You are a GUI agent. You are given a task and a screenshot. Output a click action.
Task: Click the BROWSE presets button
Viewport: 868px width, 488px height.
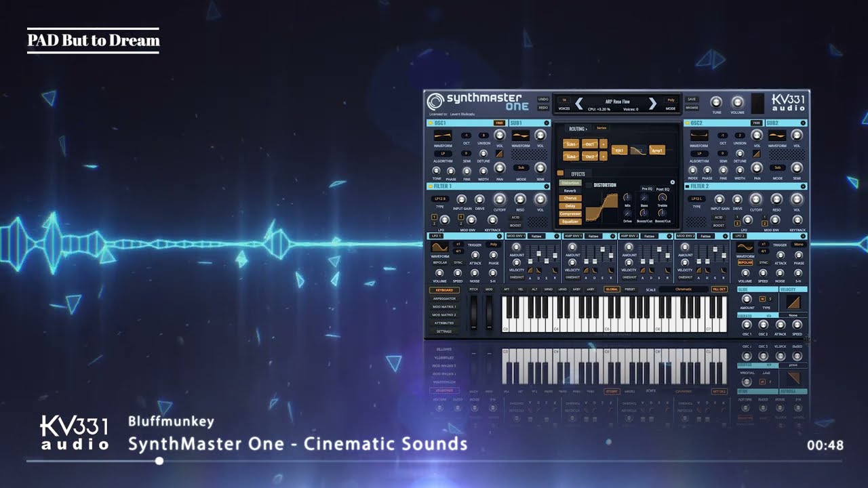click(x=692, y=108)
